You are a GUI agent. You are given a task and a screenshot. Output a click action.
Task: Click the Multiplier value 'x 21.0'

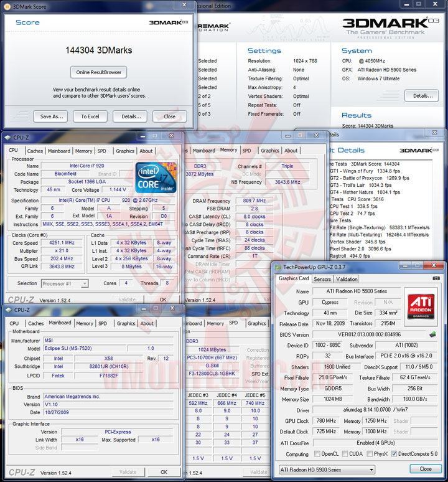pyautogui.click(x=62, y=250)
